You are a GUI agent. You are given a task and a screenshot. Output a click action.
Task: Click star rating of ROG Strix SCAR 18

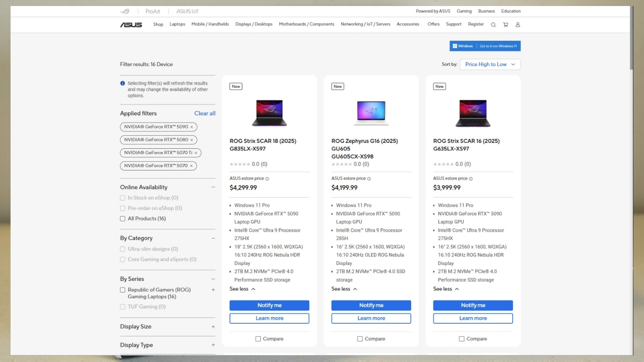pyautogui.click(x=239, y=164)
